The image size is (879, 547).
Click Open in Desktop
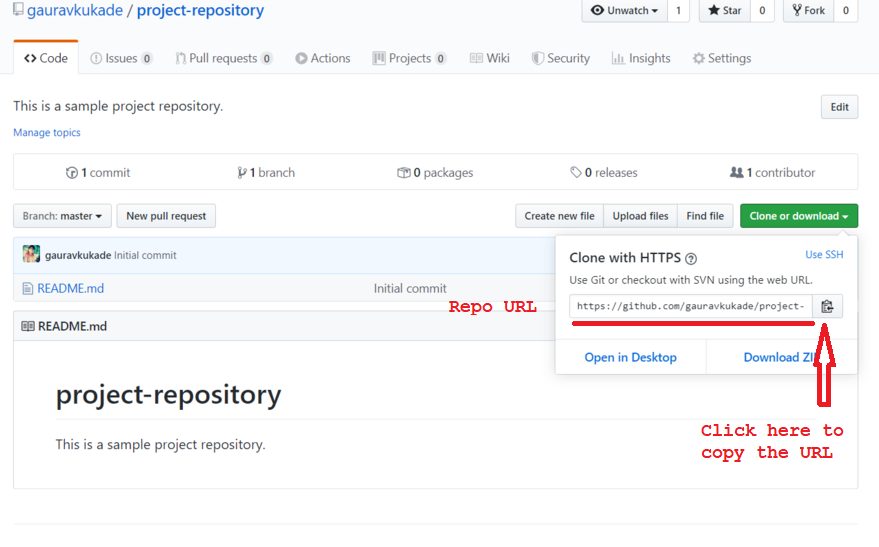pos(631,357)
